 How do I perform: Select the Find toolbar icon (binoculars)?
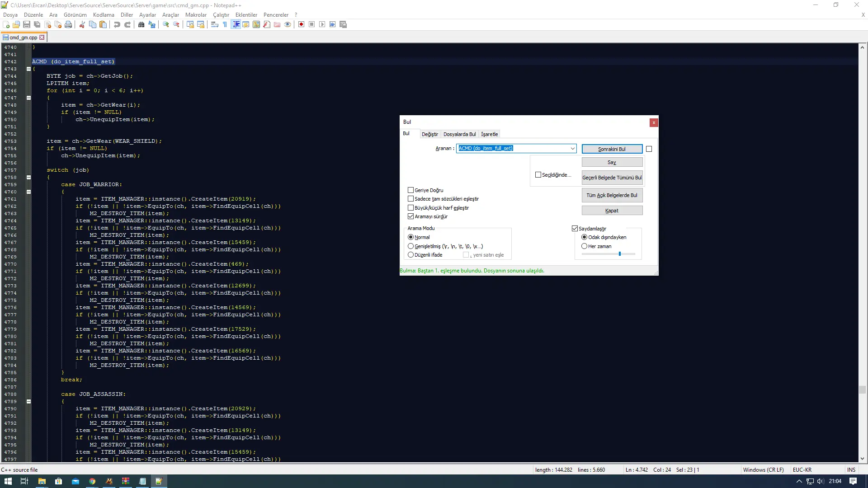(141, 24)
